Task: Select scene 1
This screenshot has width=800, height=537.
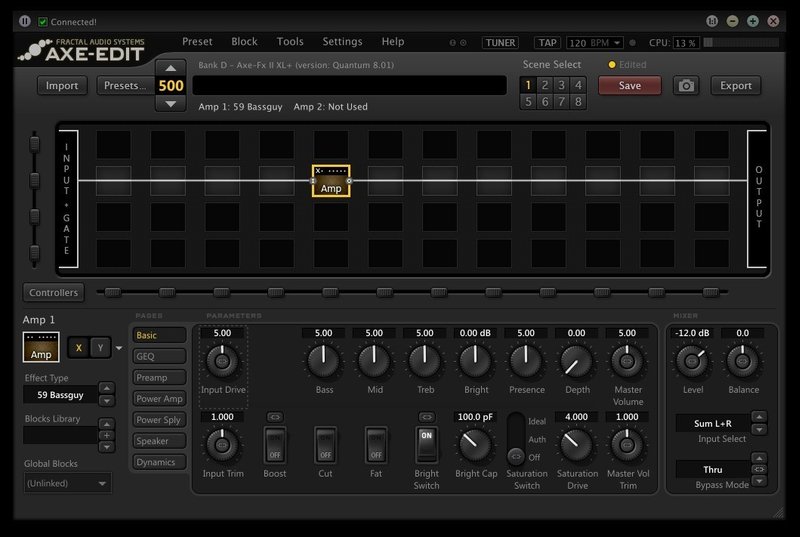Action: (528, 85)
